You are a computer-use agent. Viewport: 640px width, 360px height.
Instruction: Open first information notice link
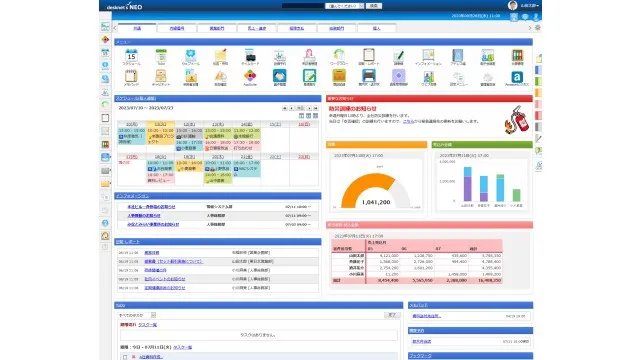pyautogui.click(x=151, y=207)
